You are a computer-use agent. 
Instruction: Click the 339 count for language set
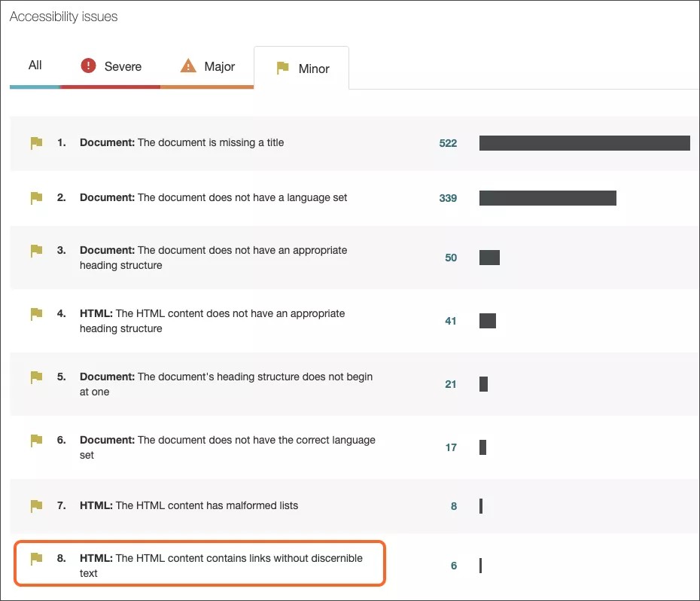(448, 198)
